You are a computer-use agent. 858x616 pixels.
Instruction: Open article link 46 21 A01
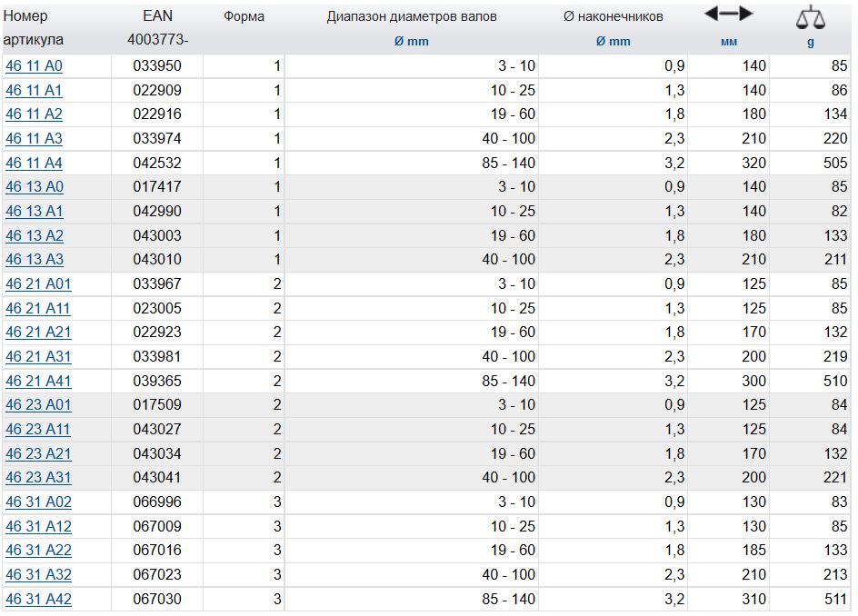(37, 284)
